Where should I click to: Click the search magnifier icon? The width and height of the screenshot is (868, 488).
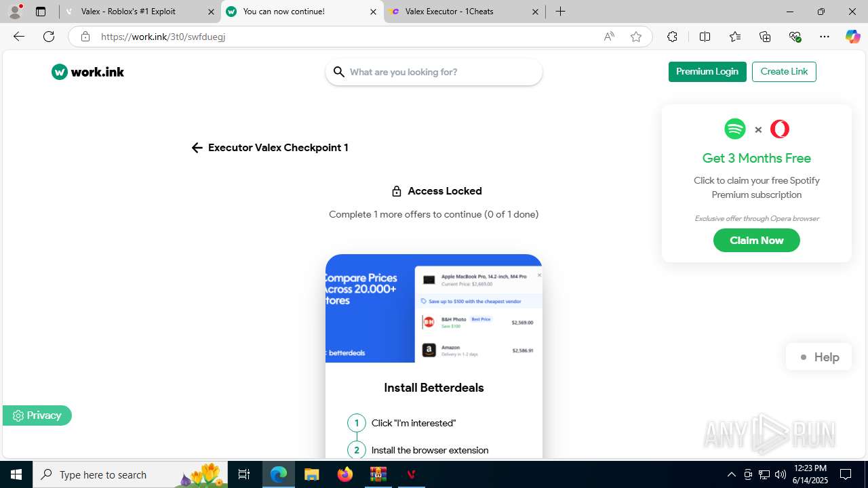(x=339, y=72)
